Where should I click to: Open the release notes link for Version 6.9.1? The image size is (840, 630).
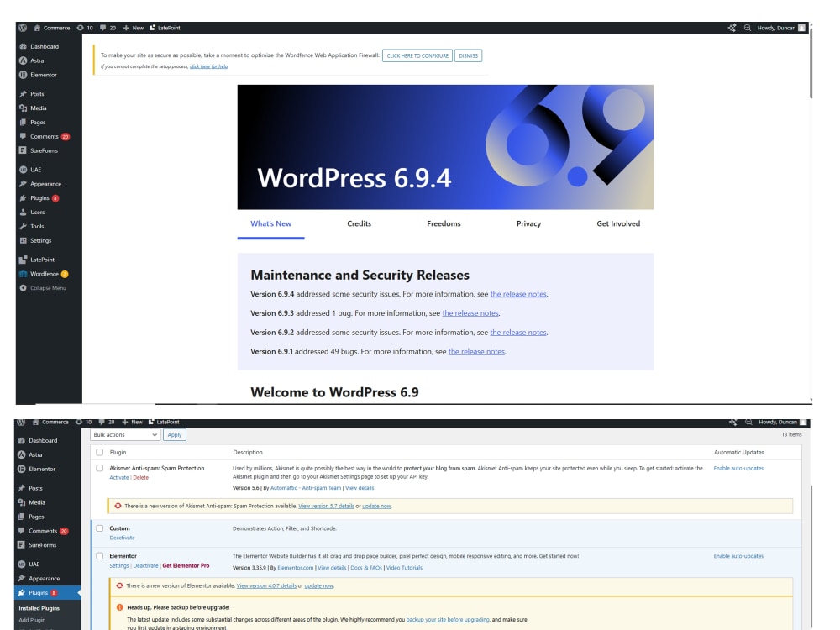(476, 352)
